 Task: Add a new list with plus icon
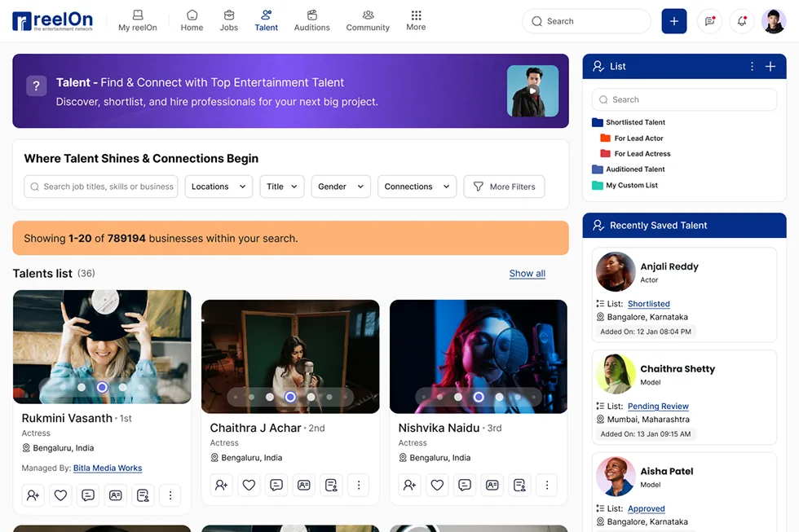click(x=770, y=67)
